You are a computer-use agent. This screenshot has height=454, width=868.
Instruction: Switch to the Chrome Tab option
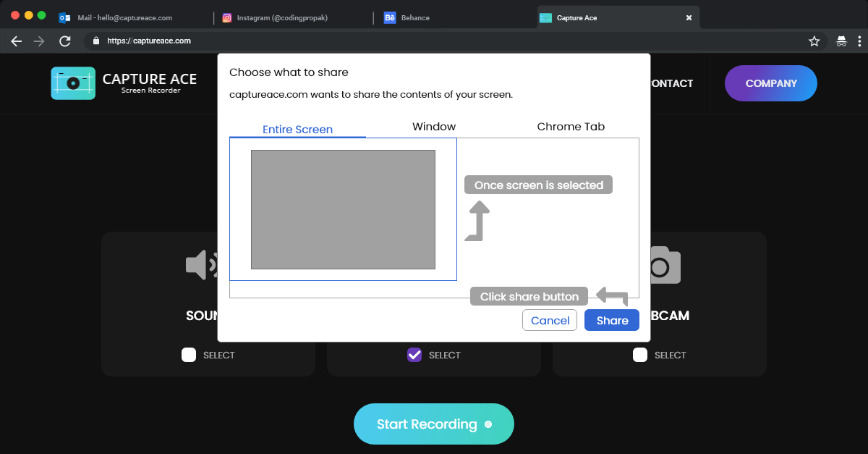tap(571, 127)
